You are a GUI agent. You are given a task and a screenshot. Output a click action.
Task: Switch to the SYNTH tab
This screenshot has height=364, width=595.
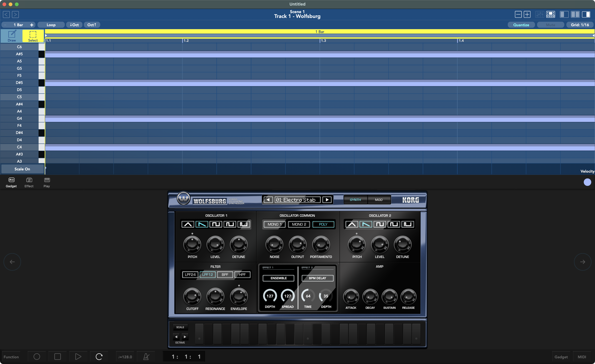[x=355, y=200]
